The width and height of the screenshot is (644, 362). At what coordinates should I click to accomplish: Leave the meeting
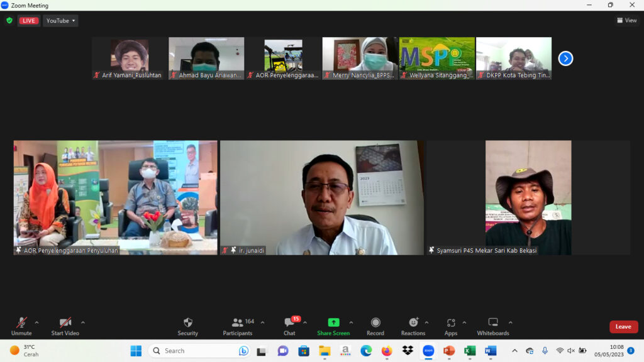point(623,327)
